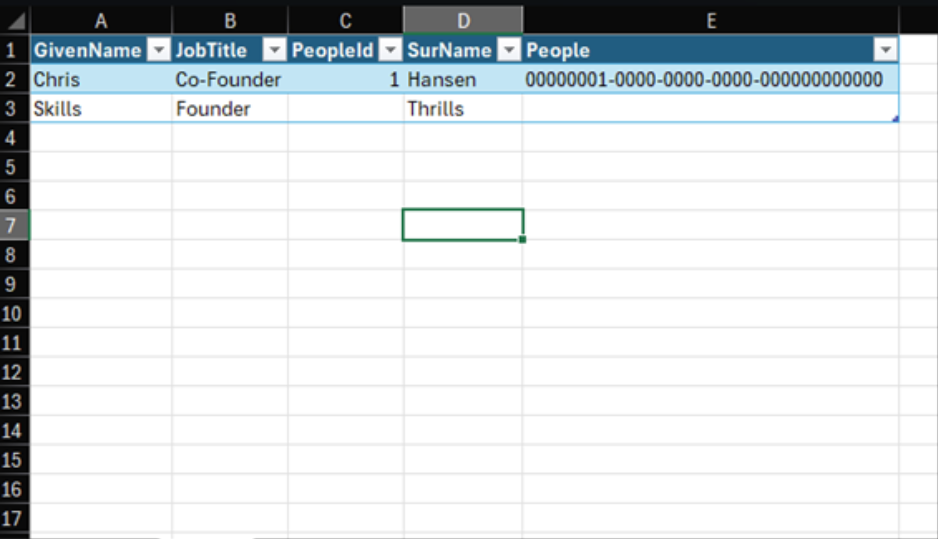Select the highlighted column D header

(x=463, y=20)
